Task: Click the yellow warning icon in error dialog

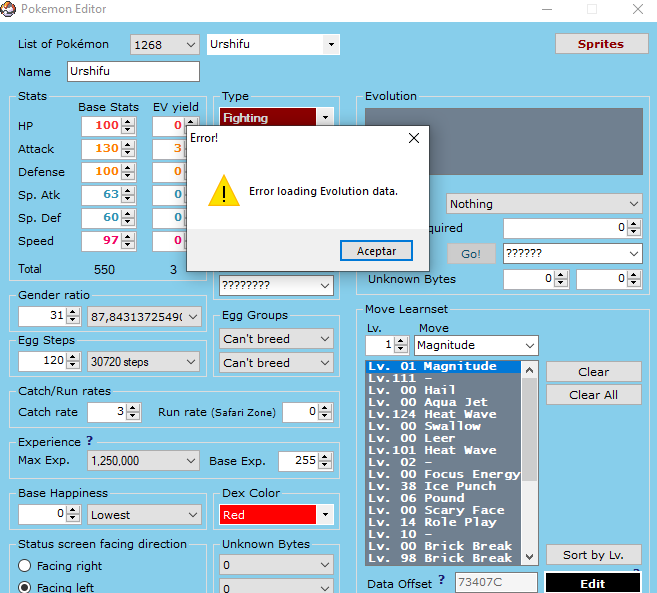Action: pyautogui.click(x=223, y=191)
